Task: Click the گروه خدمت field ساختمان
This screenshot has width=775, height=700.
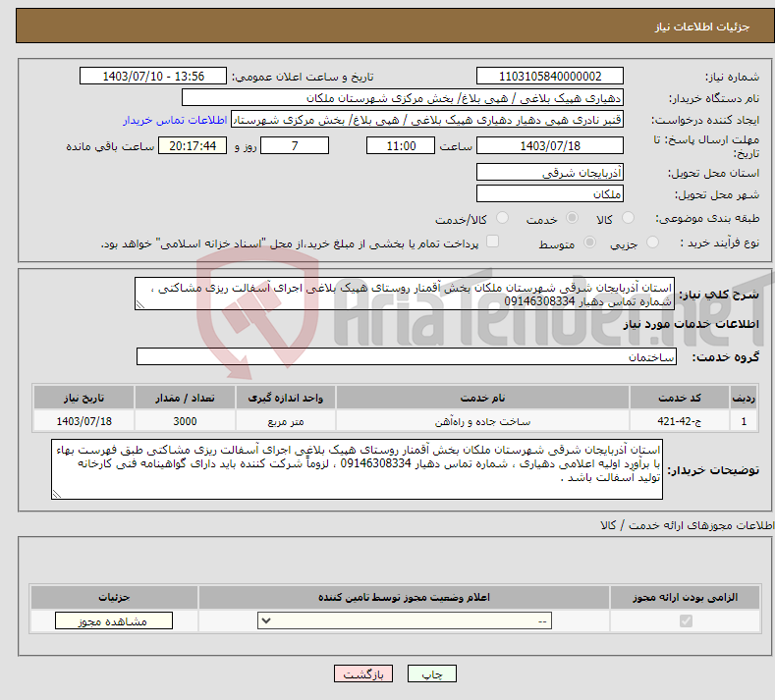Action: click(407, 356)
